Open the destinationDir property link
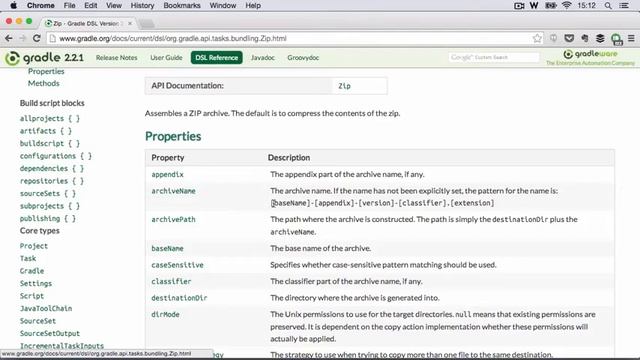Image resolution: width=640 pixels, height=360 pixels. 179,298
